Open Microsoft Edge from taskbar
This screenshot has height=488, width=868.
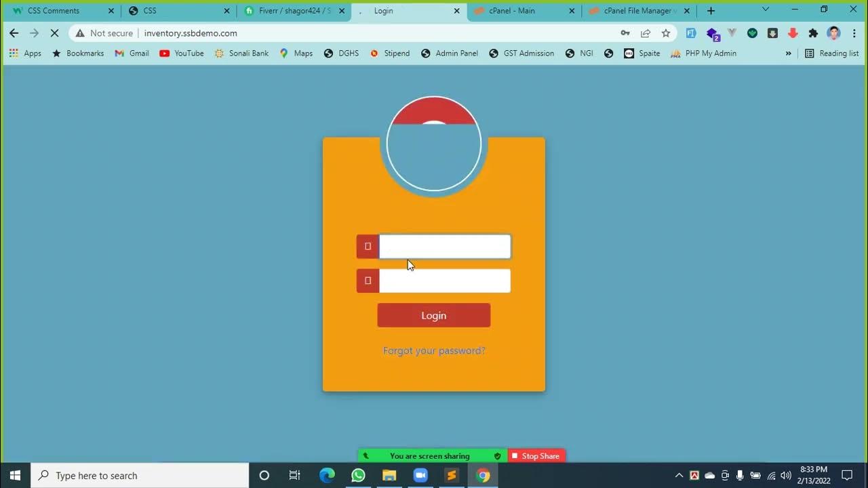coord(327,475)
